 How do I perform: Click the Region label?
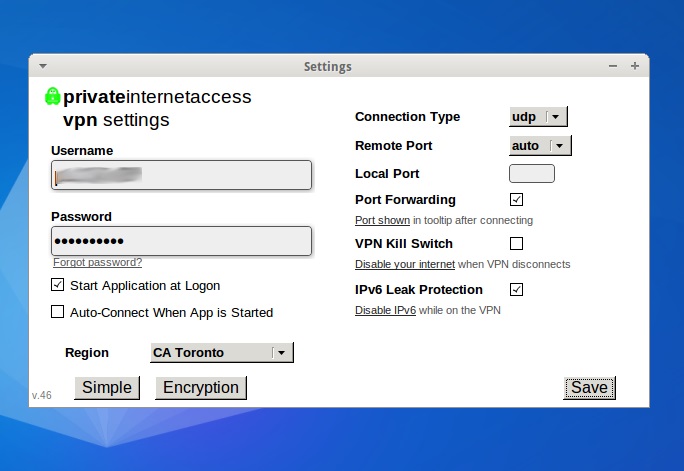pos(87,352)
